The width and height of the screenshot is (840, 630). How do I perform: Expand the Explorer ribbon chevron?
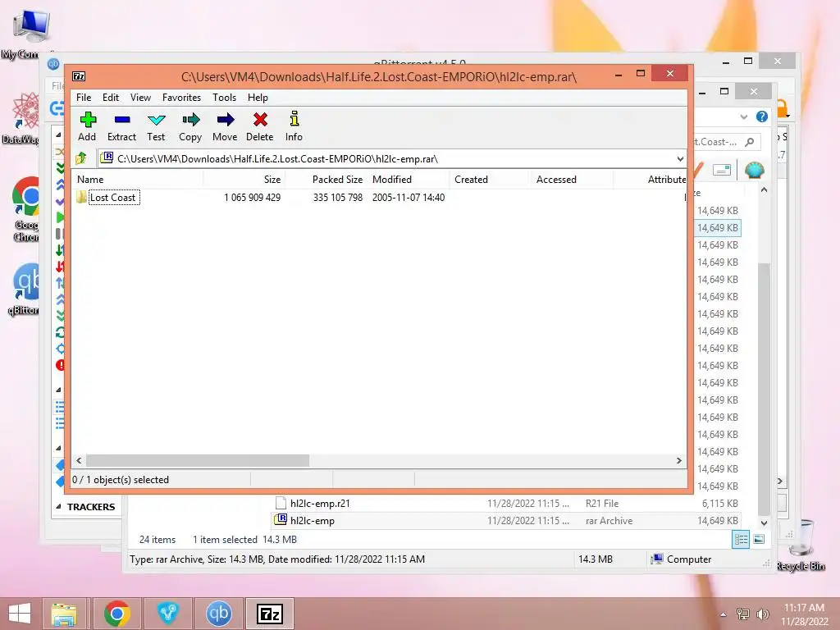click(x=743, y=116)
